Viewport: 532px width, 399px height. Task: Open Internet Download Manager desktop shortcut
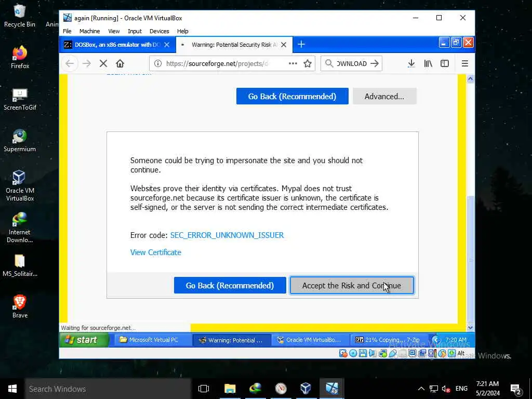pos(20,228)
